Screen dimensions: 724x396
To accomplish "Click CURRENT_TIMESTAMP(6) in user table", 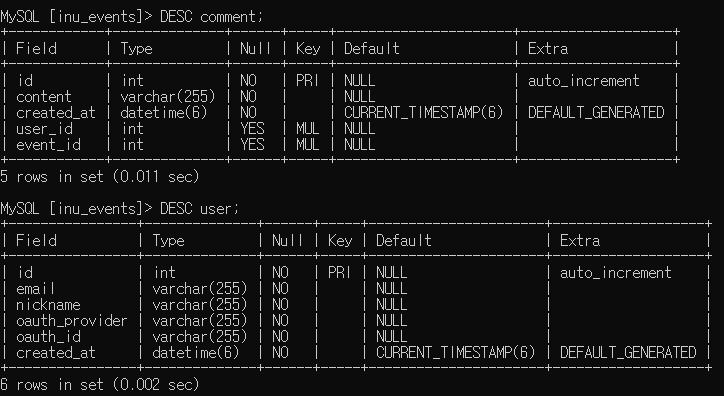I will tap(455, 353).
